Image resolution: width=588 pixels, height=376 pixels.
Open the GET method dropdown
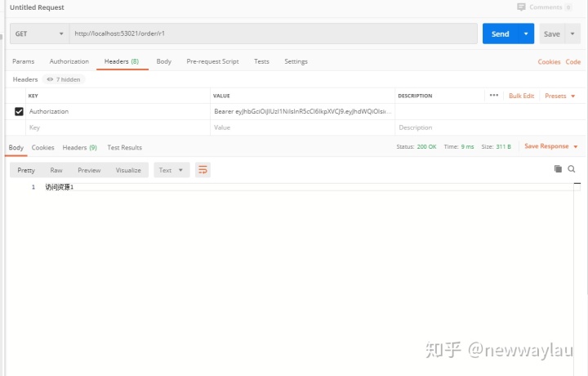(x=39, y=34)
